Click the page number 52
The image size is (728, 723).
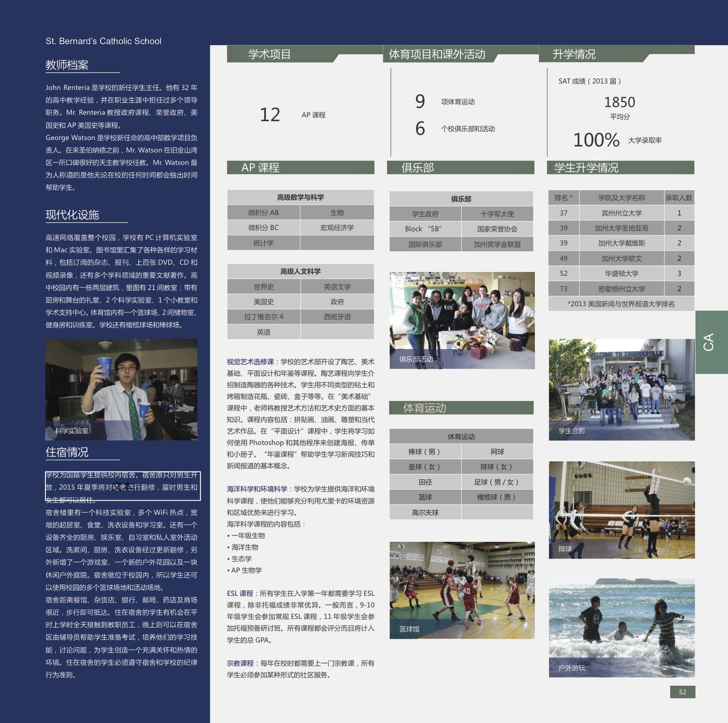tap(683, 692)
